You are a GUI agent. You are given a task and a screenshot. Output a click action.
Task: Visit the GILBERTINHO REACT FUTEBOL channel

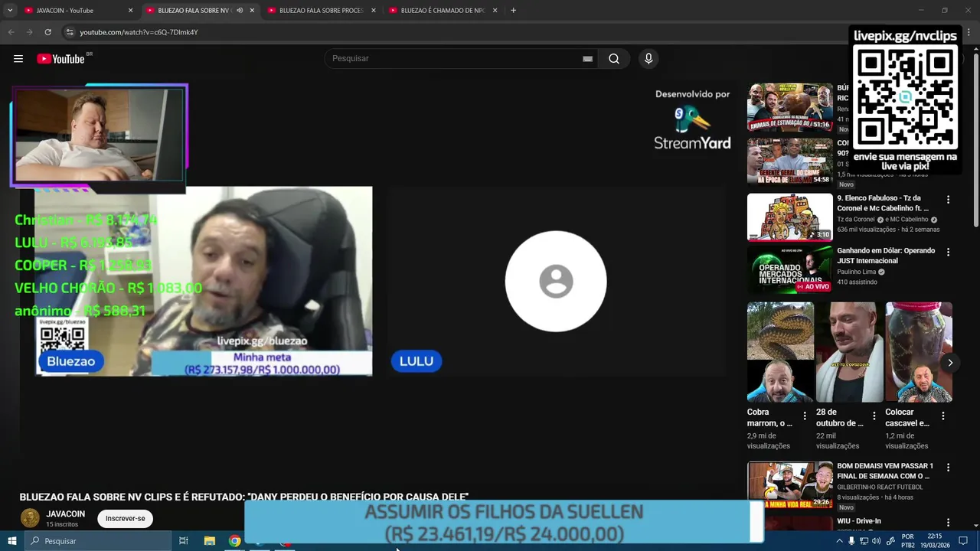pos(880,487)
